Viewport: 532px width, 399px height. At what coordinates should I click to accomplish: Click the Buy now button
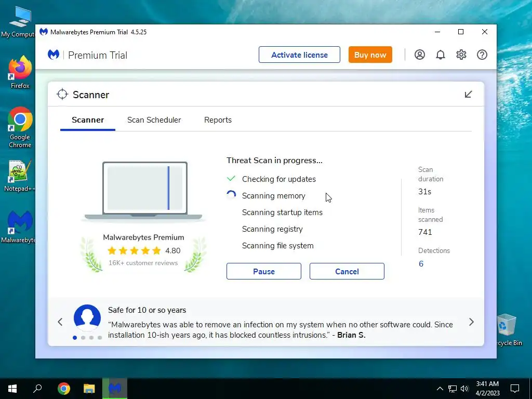(370, 55)
